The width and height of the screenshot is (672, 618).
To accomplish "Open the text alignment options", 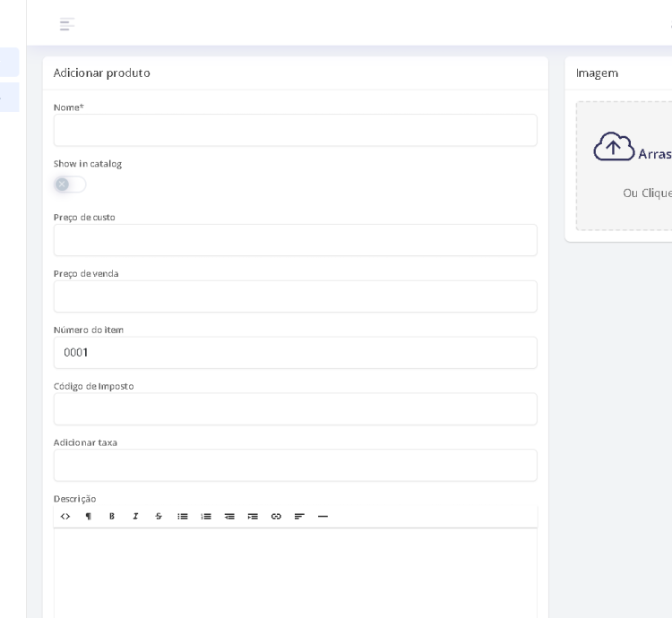I will point(299,517).
